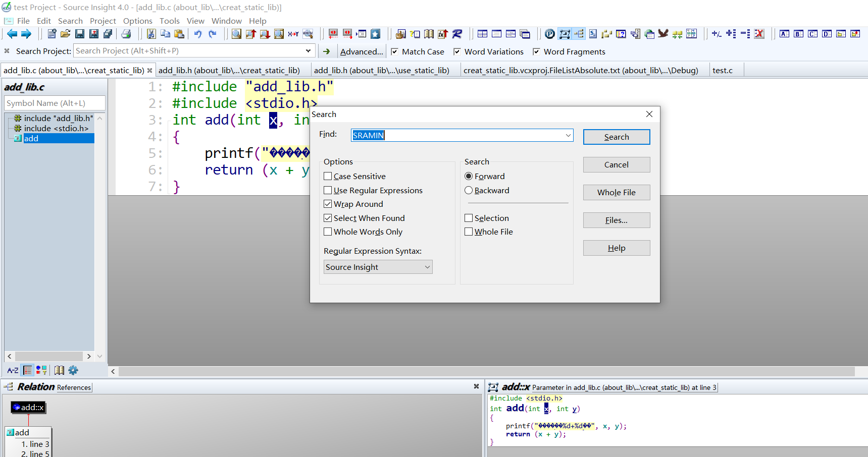Click the Cut scissors icon

(x=151, y=34)
